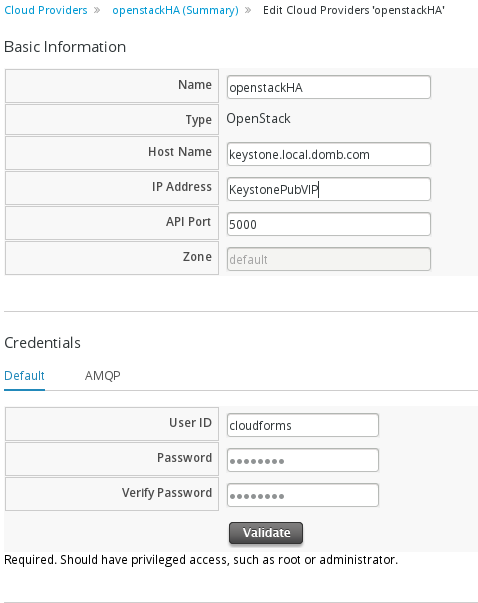Click the 'Credentials' heading

click(x=42, y=343)
